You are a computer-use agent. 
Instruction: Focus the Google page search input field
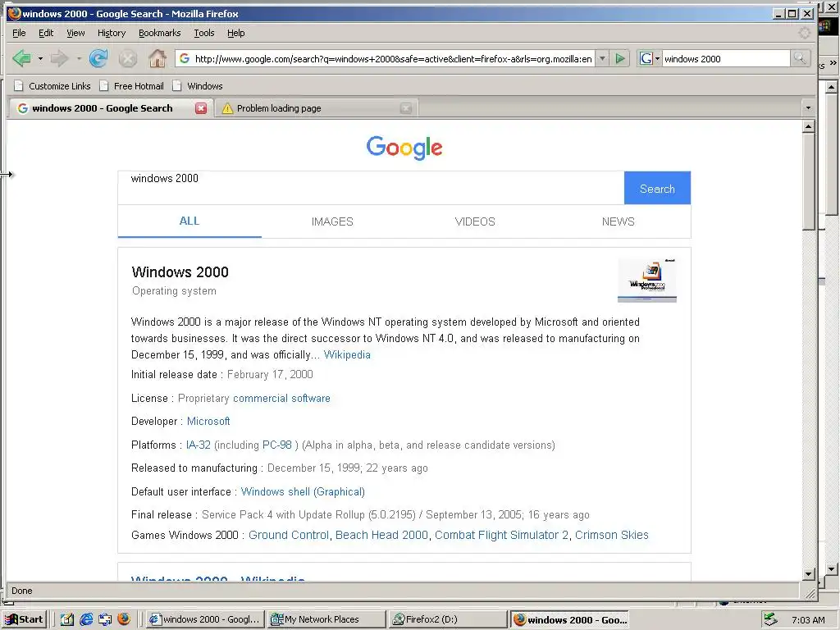coord(371,188)
